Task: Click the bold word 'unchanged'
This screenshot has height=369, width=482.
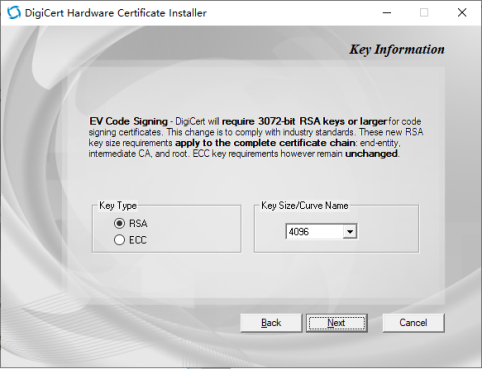Action: coord(371,154)
